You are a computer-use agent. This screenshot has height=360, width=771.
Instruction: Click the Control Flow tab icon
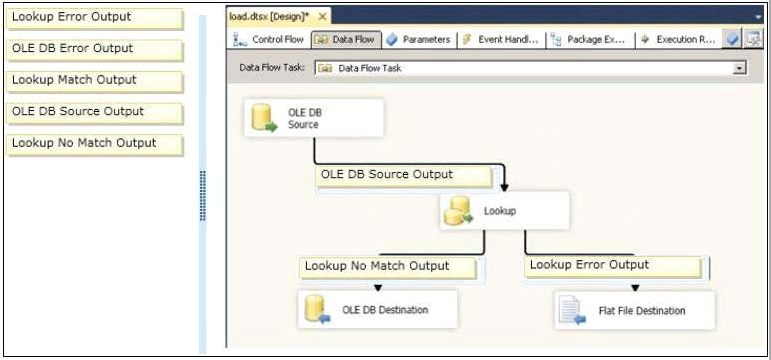point(240,39)
